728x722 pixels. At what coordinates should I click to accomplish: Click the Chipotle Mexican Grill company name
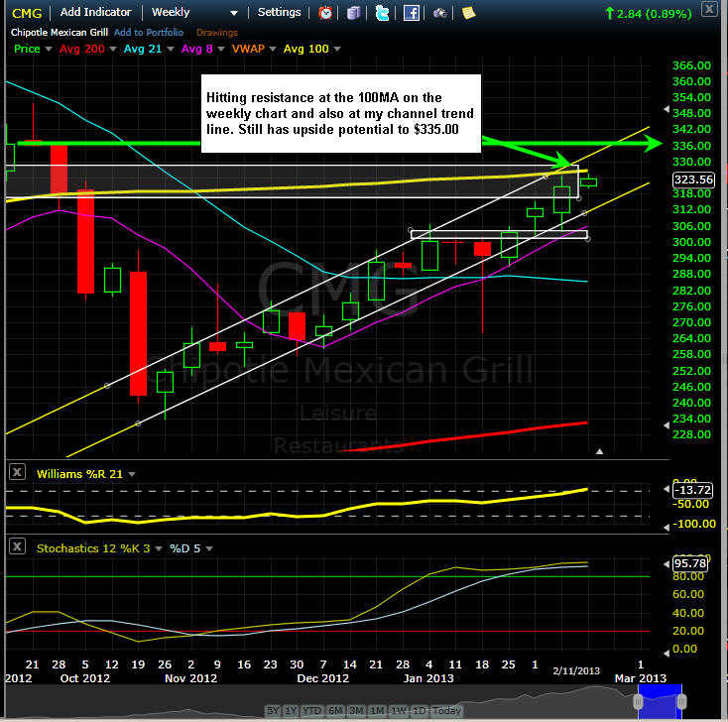(x=59, y=33)
